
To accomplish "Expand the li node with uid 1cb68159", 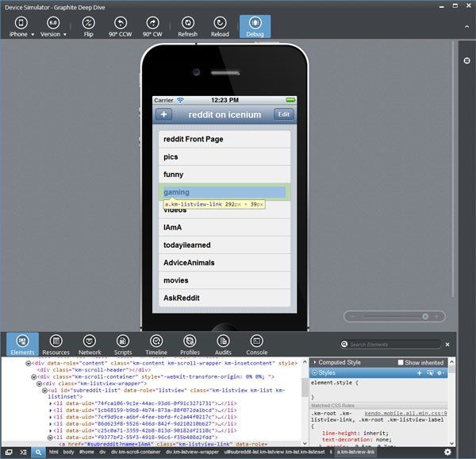I will click(51, 411).
